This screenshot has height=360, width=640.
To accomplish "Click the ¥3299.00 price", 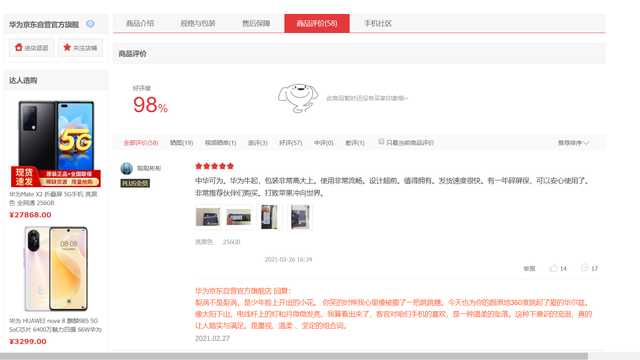I will pyautogui.click(x=28, y=342).
